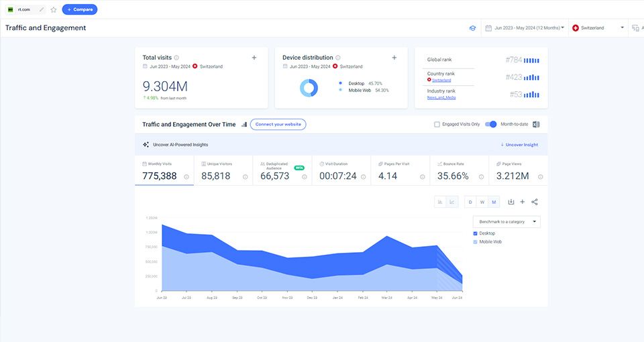Open the graduation cap learning icon

[472, 28]
